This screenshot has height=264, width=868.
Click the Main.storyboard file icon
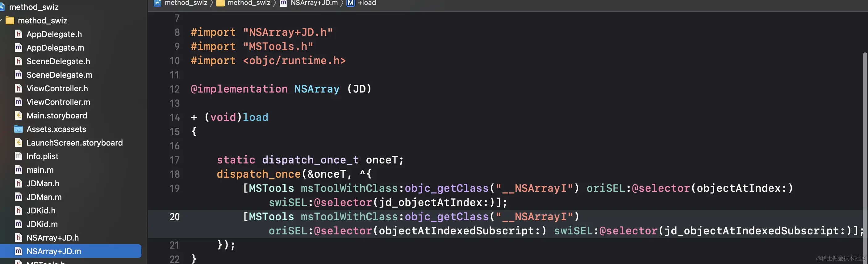coord(19,115)
